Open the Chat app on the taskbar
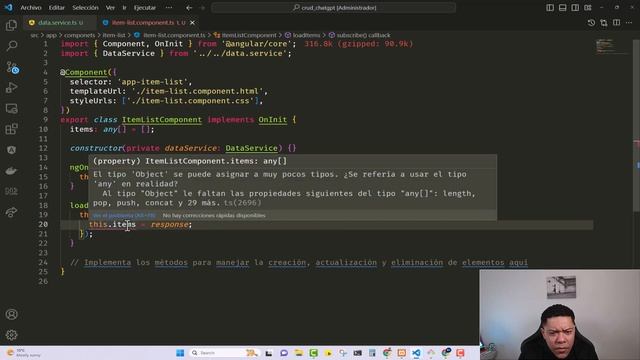 coord(284,353)
